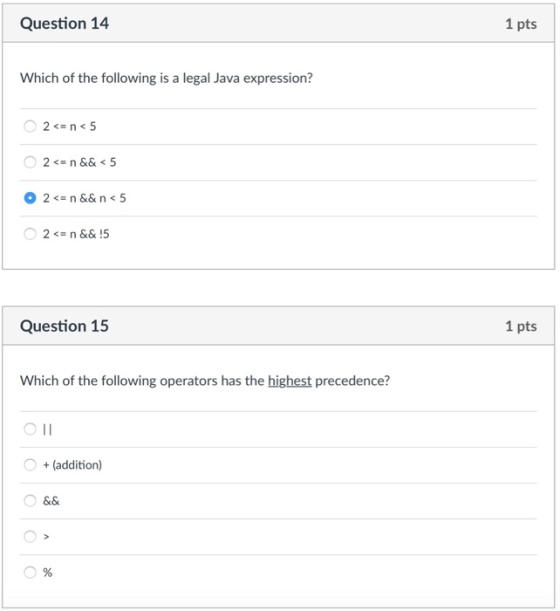Click answer text 2 <= n && n < 5
The image size is (560, 611).
click(x=85, y=198)
